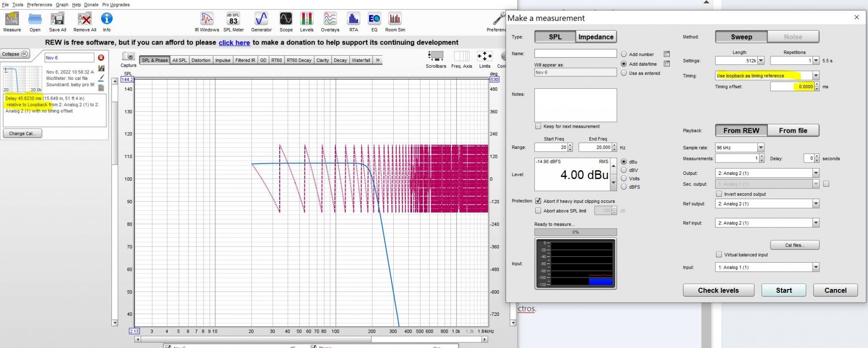Open Timing reference dropdown

click(816, 76)
